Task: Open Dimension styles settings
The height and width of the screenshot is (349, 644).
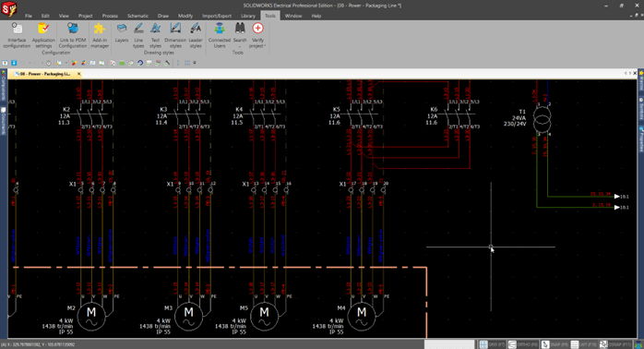Action: [175, 35]
